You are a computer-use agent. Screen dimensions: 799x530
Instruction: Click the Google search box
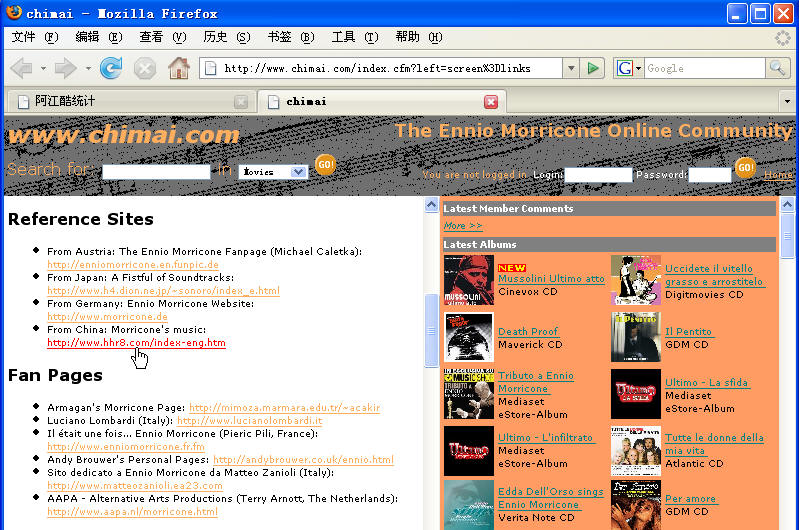(x=705, y=68)
